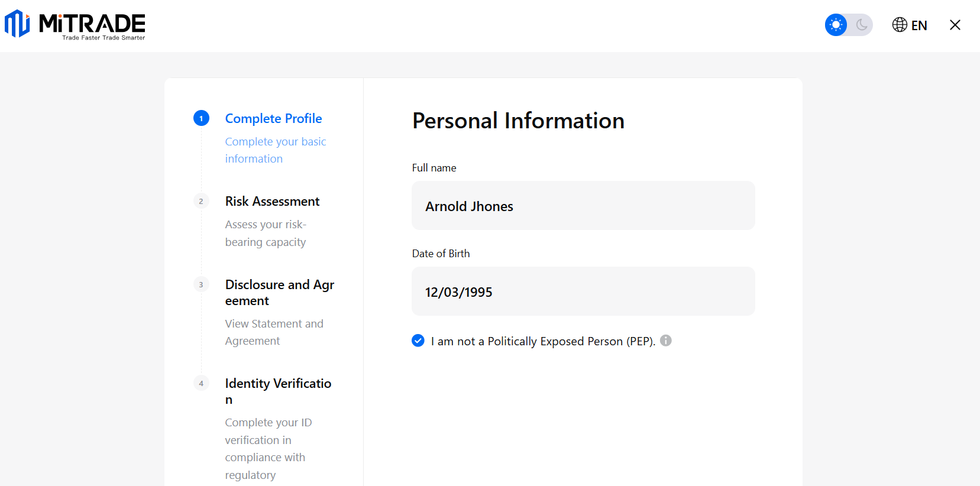Image resolution: width=980 pixels, height=486 pixels.
Task: Select the Complete Profile step
Action: [x=273, y=118]
